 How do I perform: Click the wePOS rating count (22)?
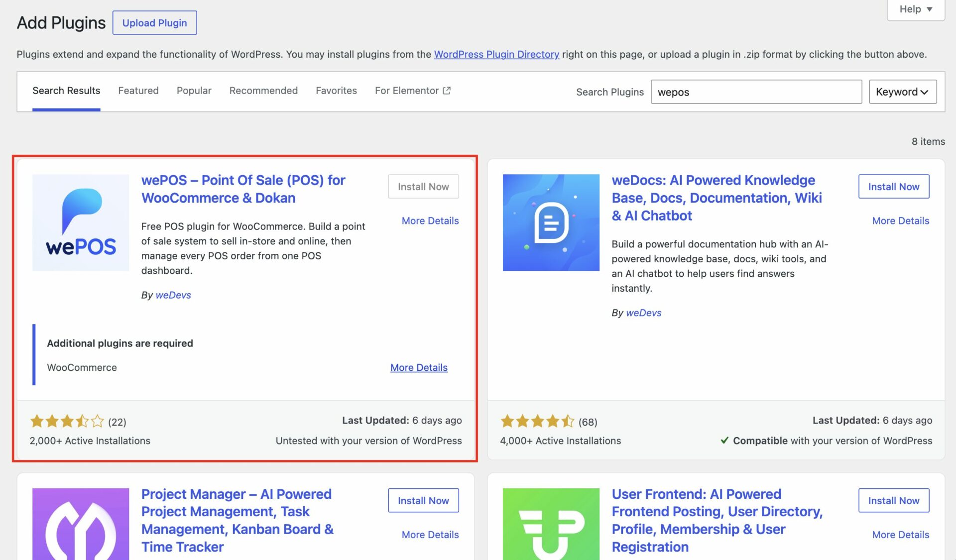(117, 422)
